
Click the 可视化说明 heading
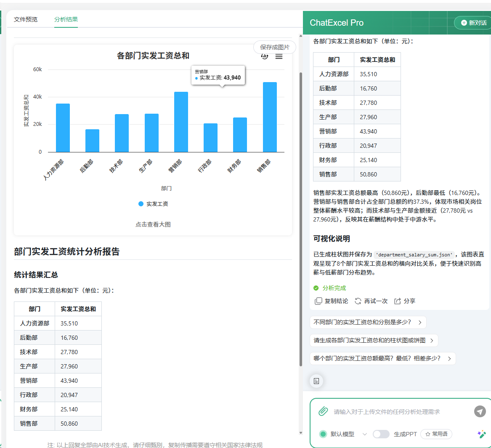(x=332, y=239)
